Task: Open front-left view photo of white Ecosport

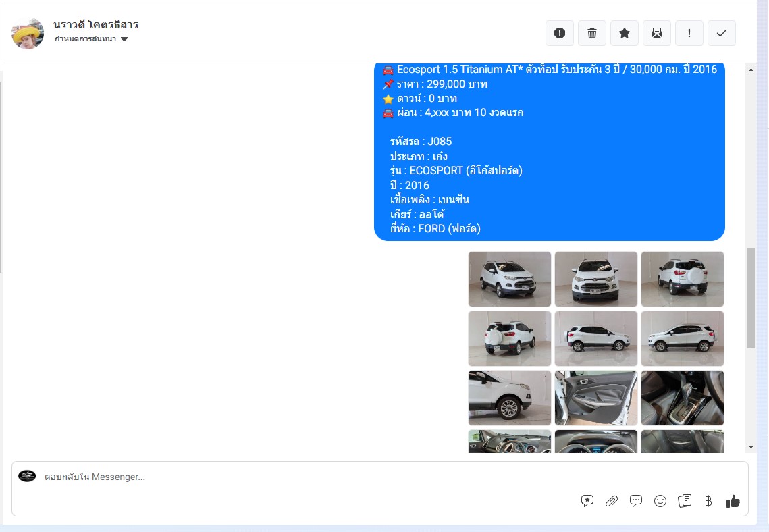Action: (510, 279)
